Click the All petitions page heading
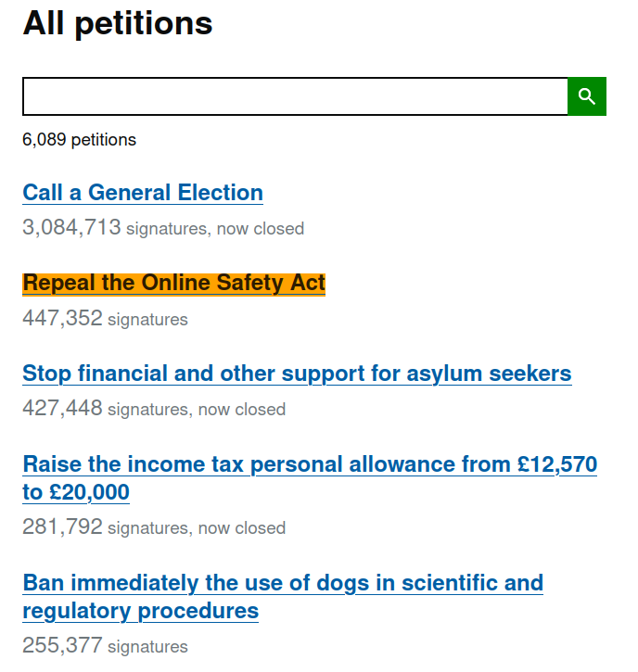This screenshot has width=638, height=672. click(x=118, y=23)
